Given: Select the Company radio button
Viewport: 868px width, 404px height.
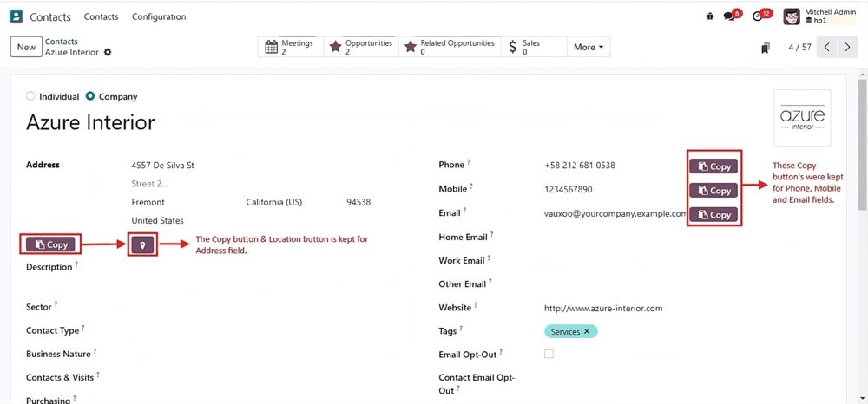Looking at the screenshot, I should 90,96.
